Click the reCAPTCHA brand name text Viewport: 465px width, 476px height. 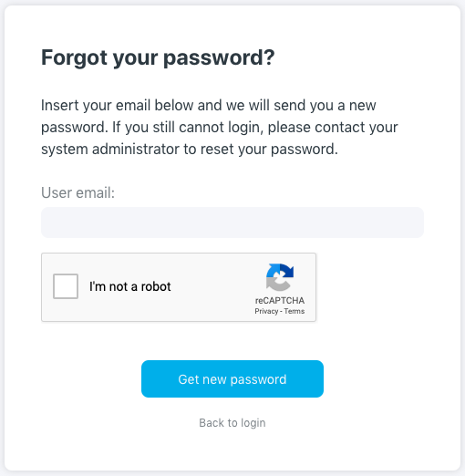(280, 300)
